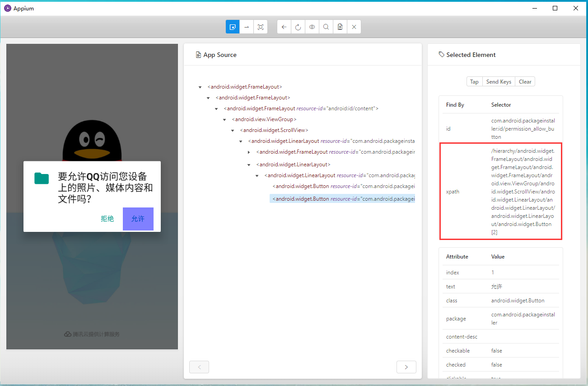
Task: Start recording with the eye icon
Action: tap(312, 27)
